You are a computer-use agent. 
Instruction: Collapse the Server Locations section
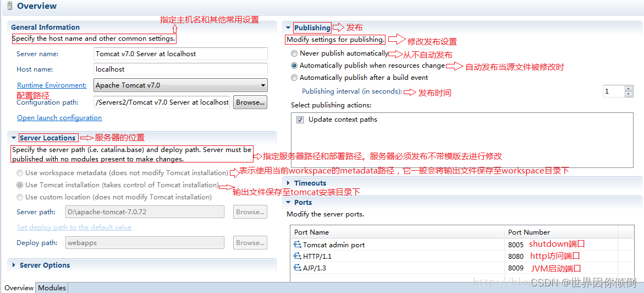[x=14, y=138]
